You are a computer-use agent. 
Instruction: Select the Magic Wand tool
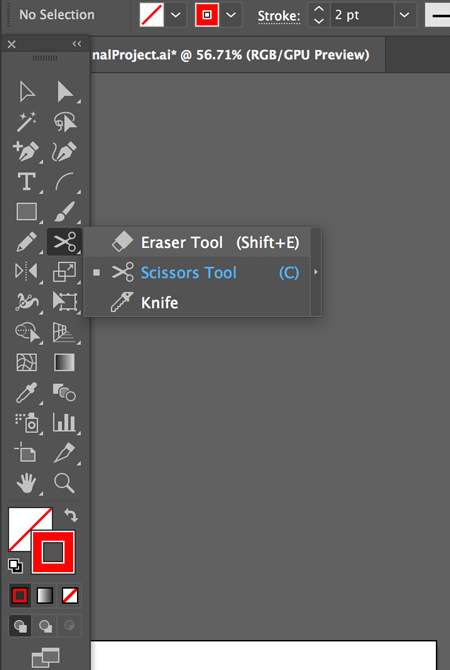point(26,122)
